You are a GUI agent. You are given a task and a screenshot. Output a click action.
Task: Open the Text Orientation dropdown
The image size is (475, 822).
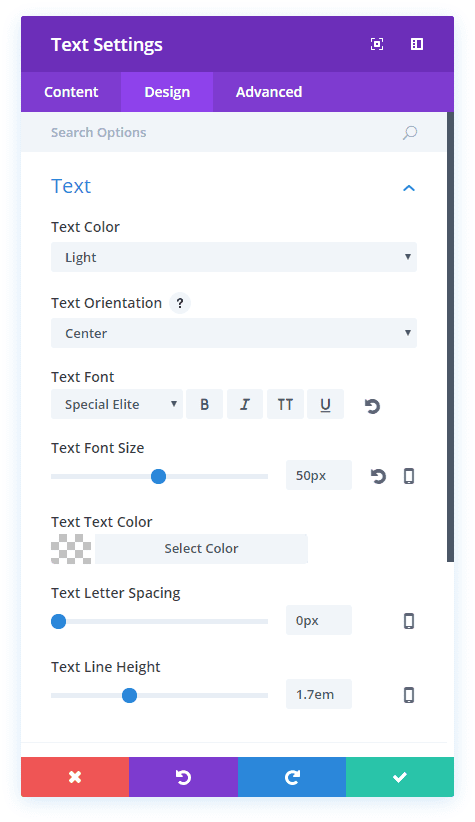[x=234, y=333]
